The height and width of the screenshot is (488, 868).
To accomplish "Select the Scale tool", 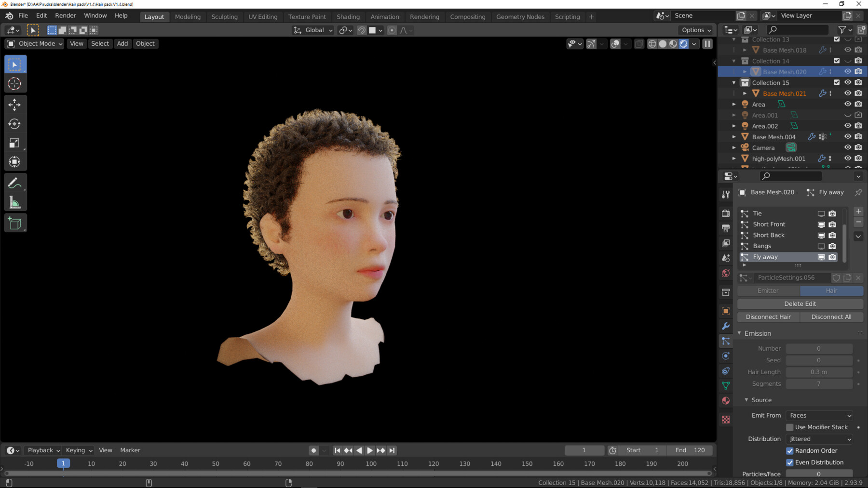I will click(15, 143).
